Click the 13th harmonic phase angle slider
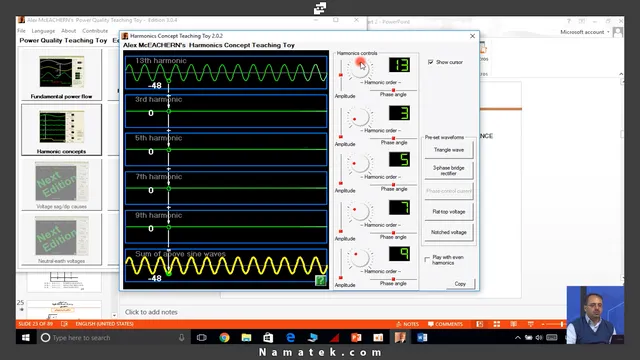Screen dimensions: 640x360 pos(393,90)
